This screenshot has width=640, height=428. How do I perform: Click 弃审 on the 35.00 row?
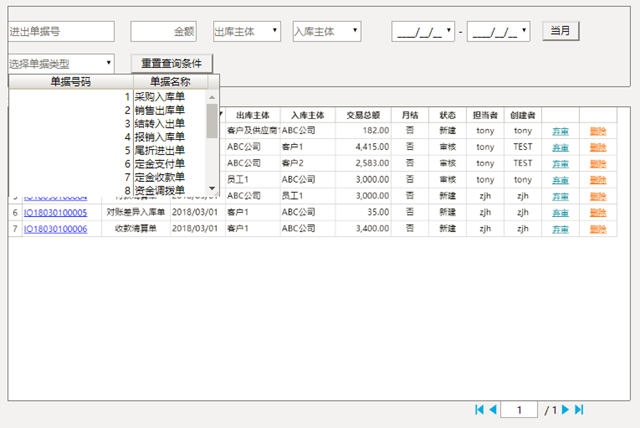tap(560, 213)
